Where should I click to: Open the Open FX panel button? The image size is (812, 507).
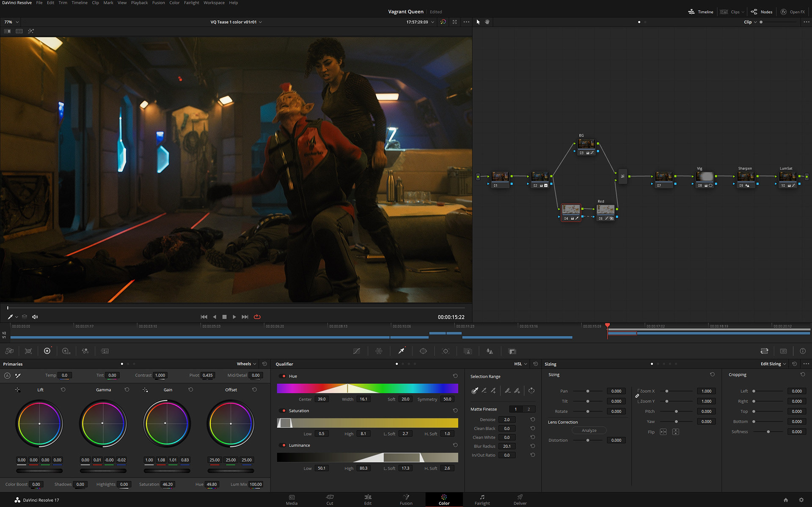pos(793,12)
